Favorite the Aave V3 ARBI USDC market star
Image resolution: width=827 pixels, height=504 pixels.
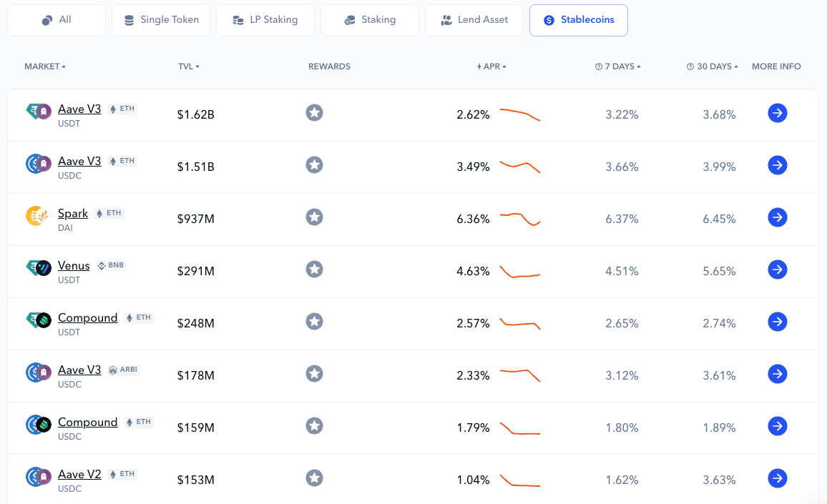(x=314, y=374)
